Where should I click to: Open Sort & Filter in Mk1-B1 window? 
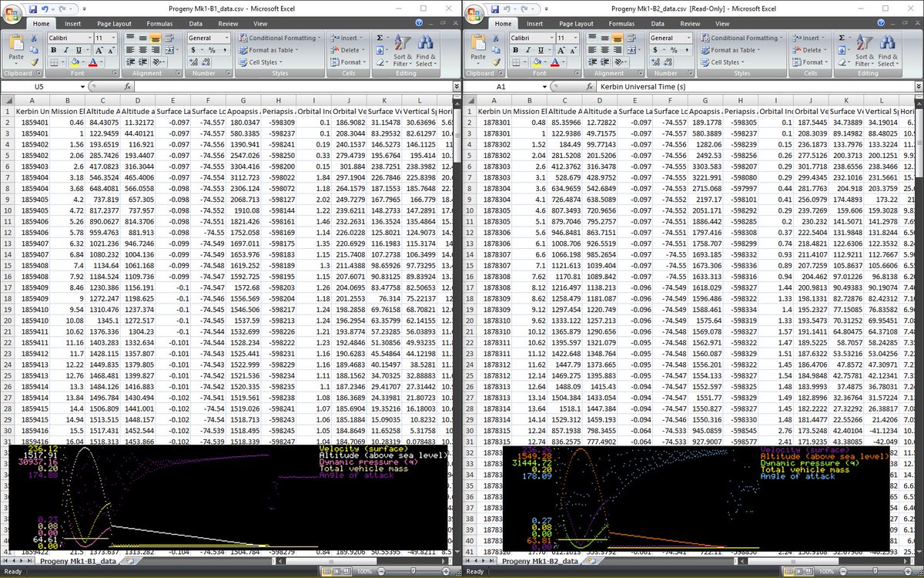pos(403,50)
